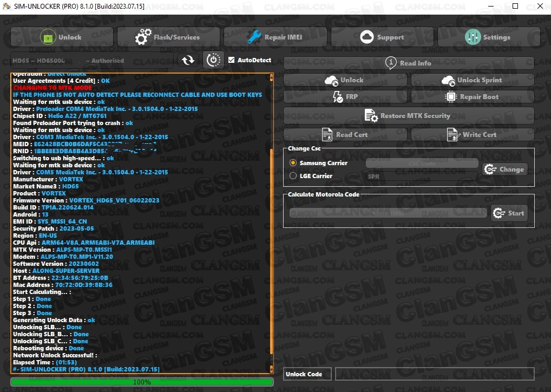Click the Unlock Code output field
This screenshot has height=392, width=551.
435,374
